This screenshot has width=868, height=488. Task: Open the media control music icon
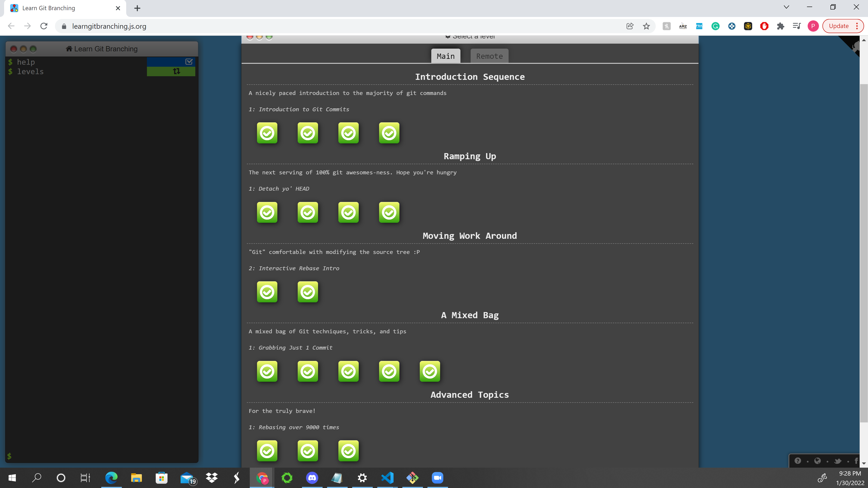tap(797, 26)
